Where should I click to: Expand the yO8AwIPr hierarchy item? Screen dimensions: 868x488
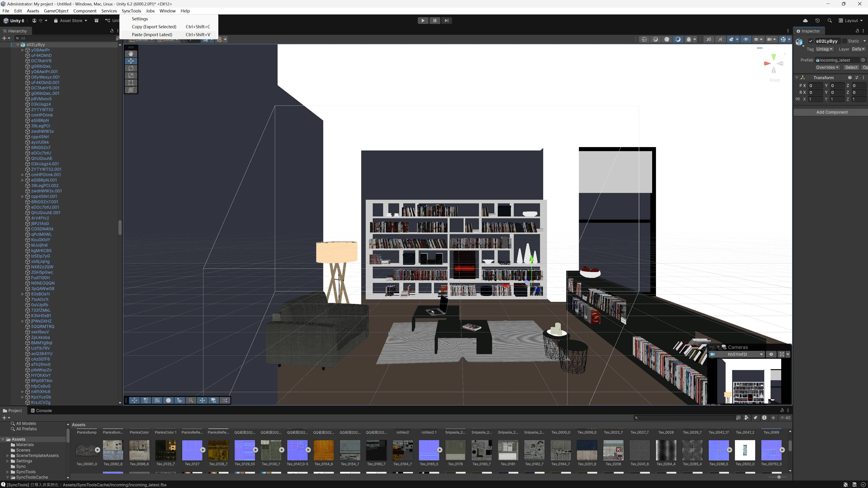pos(23,50)
